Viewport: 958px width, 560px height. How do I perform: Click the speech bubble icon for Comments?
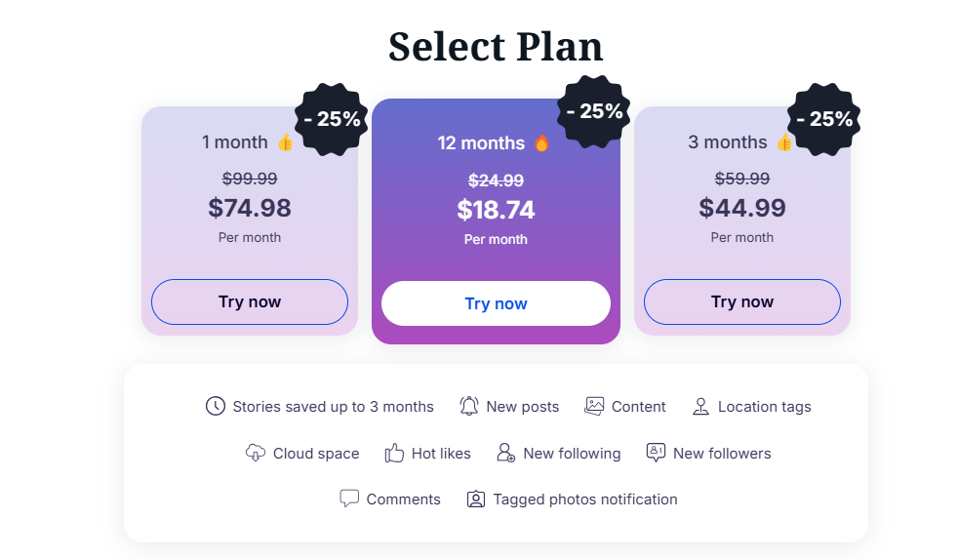click(x=349, y=499)
